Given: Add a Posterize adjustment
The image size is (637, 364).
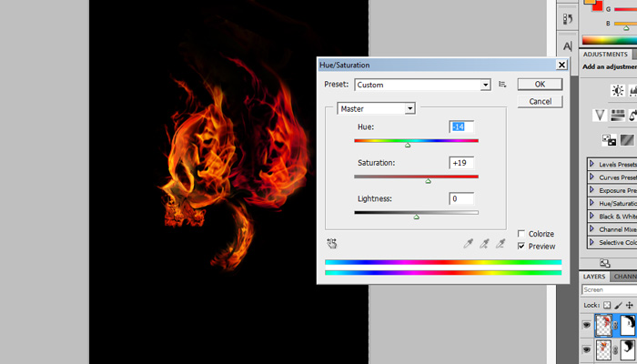Looking at the screenshot, I should click(627, 140).
